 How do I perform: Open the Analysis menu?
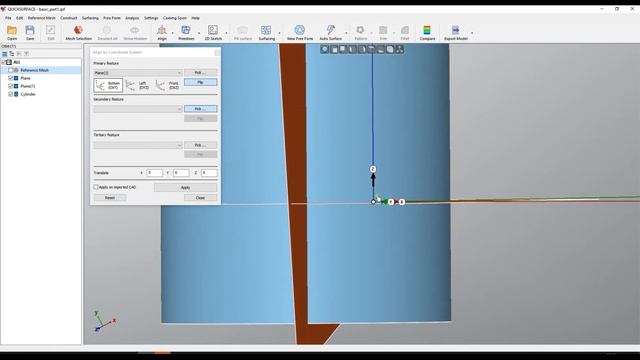[x=132, y=18]
